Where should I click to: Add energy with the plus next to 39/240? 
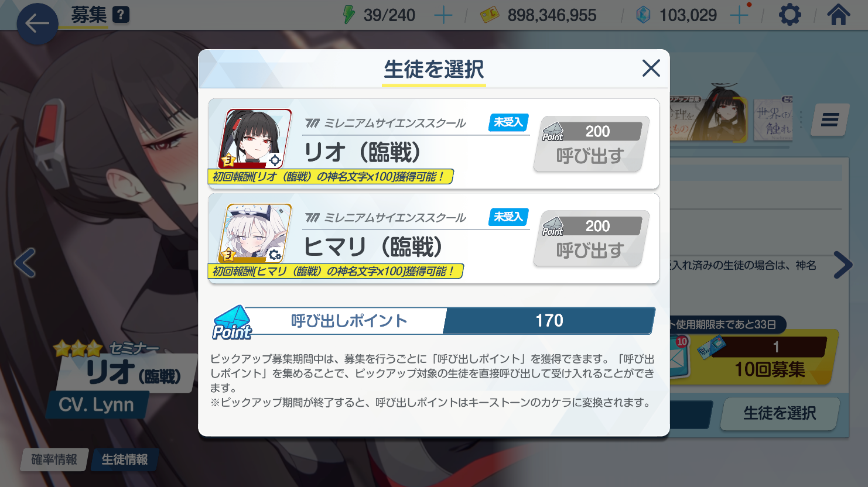(x=443, y=15)
